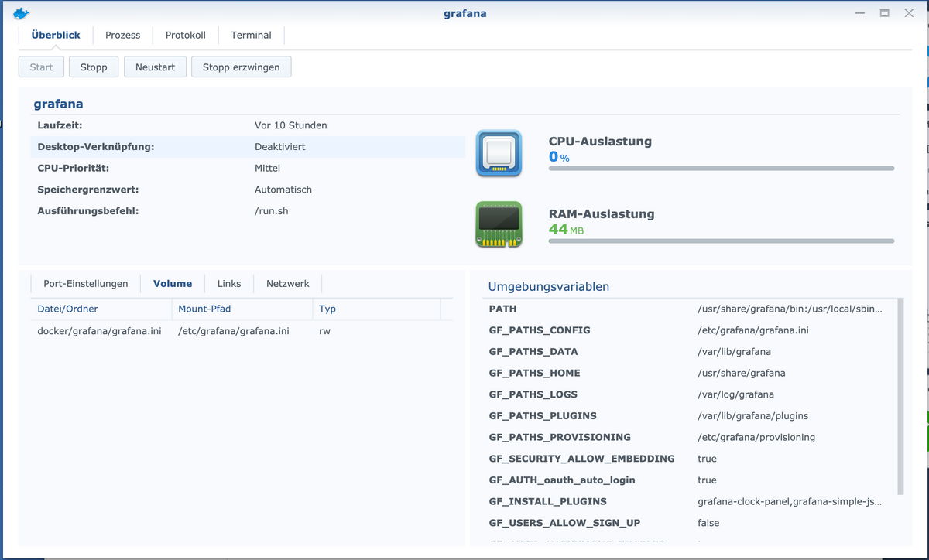
Task: Minimize the grafana window
Action: click(x=859, y=13)
